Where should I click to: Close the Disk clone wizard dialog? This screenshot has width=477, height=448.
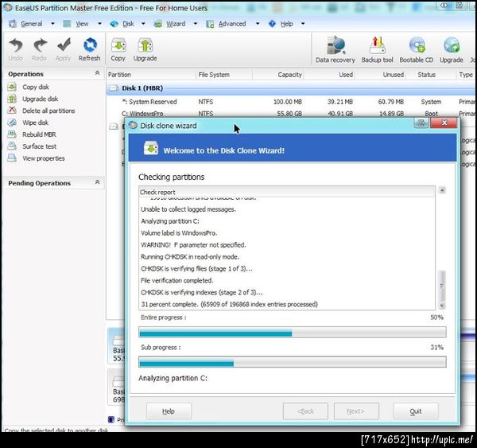pos(444,123)
